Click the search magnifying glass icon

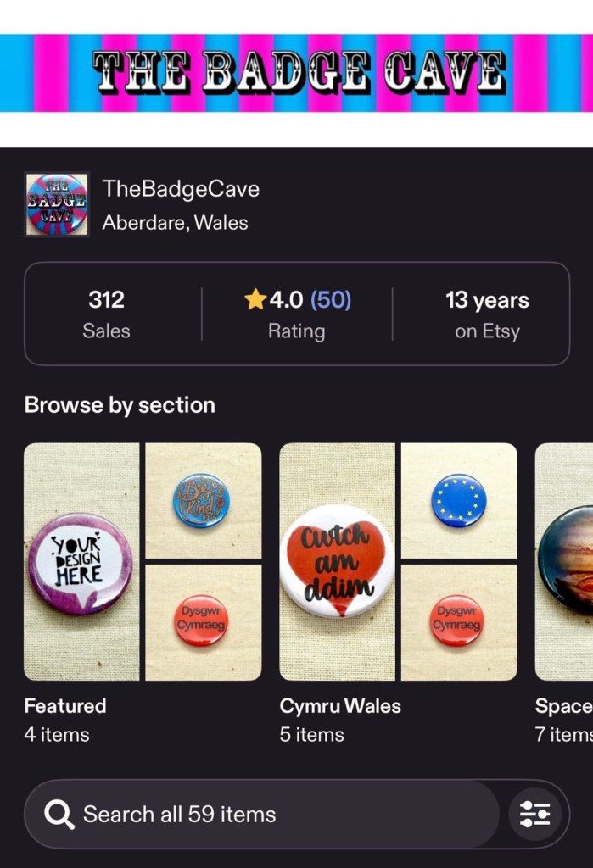(x=59, y=815)
